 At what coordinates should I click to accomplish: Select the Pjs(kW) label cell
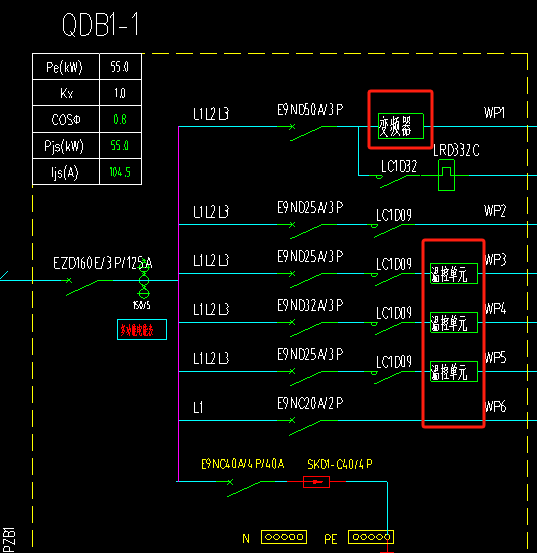(x=66, y=146)
